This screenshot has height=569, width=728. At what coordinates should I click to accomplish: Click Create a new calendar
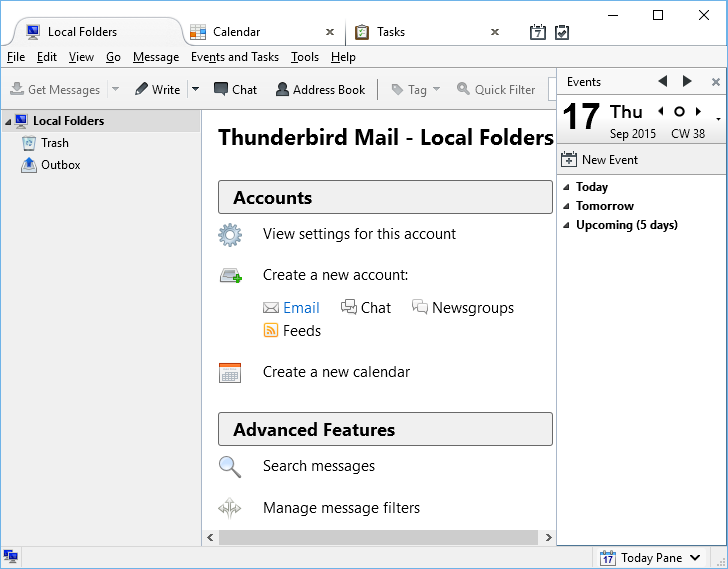[x=336, y=372]
